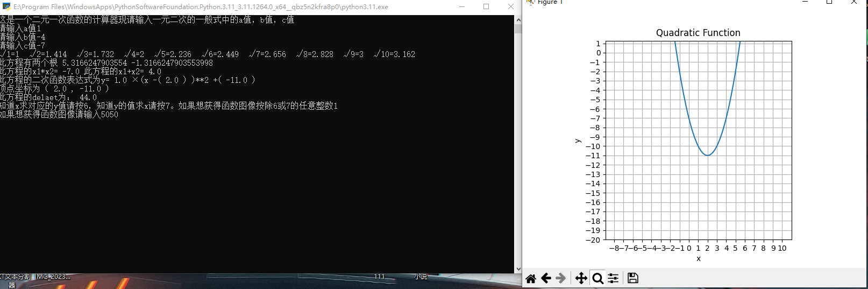Close the Figure 1 window
Viewport: 868px width, 289px height.
854,2
